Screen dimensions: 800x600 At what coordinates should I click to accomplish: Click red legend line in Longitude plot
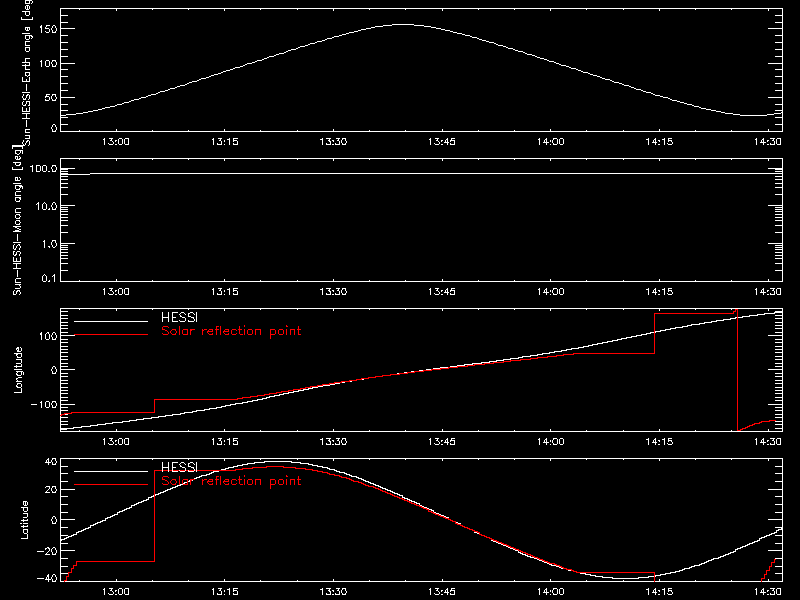[111, 335]
